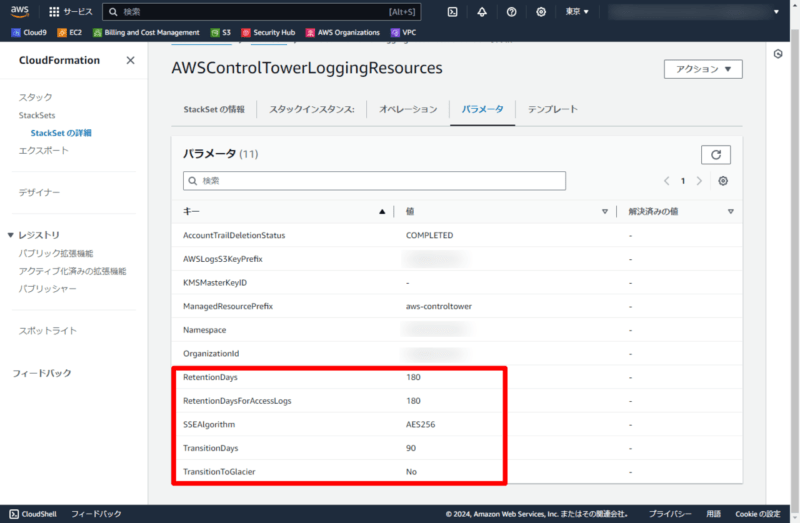Open StackSet の詳細 link
The width and height of the screenshot is (800, 523).
click(61, 133)
